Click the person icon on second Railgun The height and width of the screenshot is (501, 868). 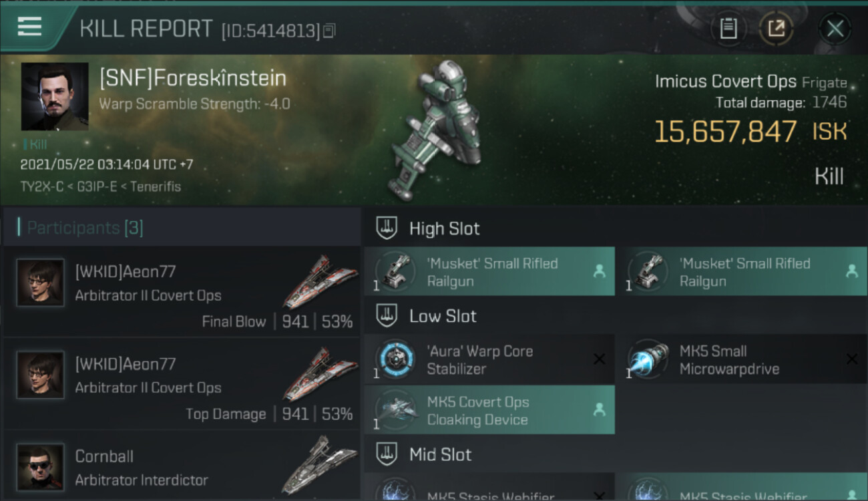pyautogui.click(x=851, y=271)
